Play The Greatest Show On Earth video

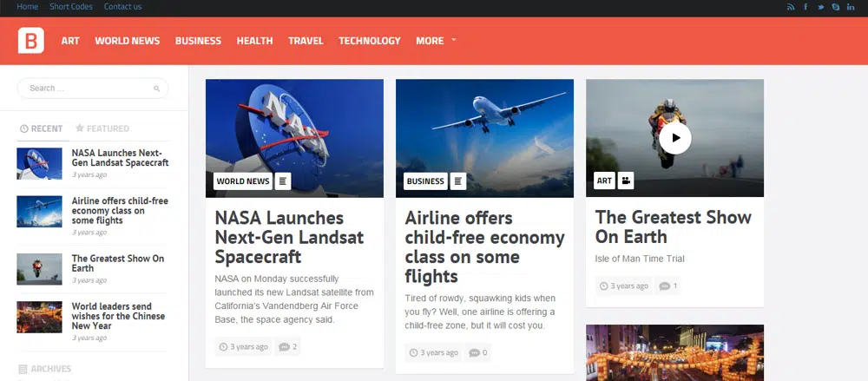(675, 138)
